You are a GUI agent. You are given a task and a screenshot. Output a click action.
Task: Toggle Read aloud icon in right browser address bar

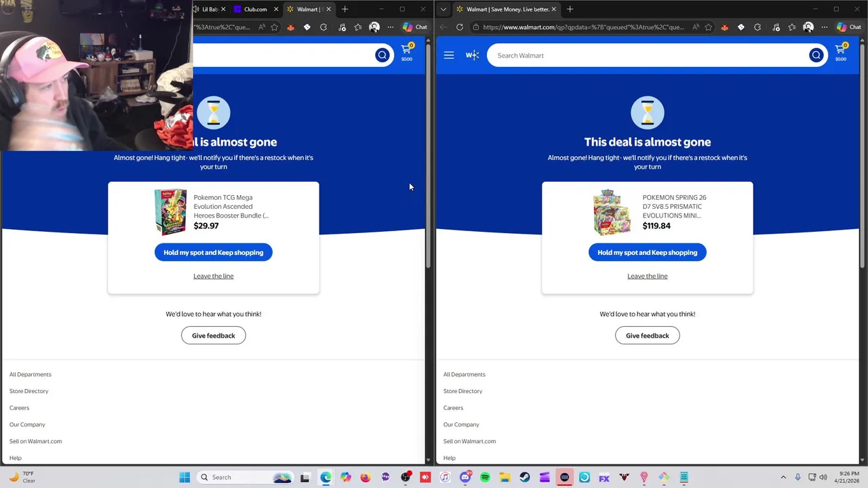coord(696,27)
